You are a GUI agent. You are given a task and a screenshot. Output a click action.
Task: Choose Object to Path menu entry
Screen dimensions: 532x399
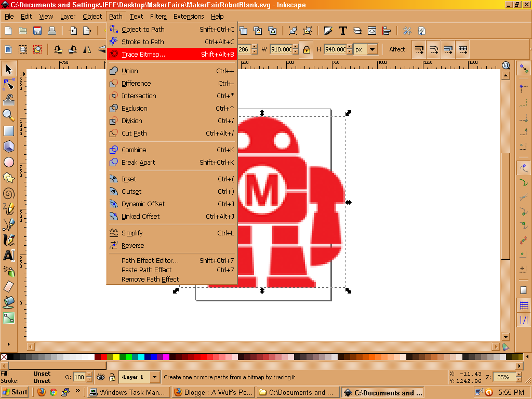(x=171, y=30)
